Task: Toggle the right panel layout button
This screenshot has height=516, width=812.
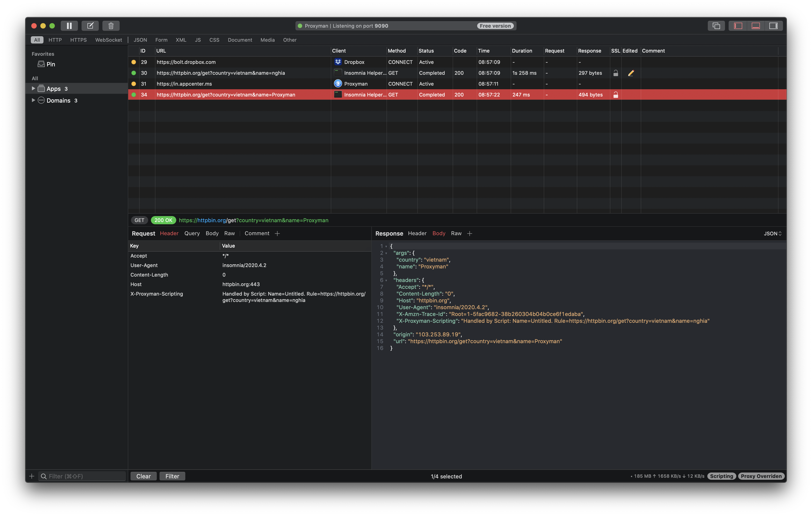Action: point(773,26)
